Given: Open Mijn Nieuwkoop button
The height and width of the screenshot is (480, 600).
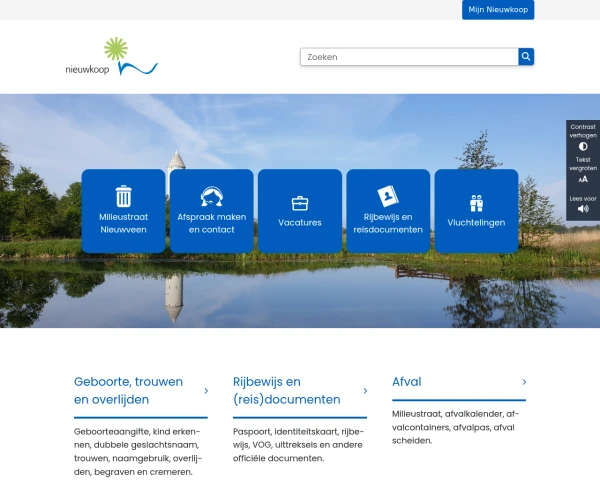Looking at the screenshot, I should [498, 10].
